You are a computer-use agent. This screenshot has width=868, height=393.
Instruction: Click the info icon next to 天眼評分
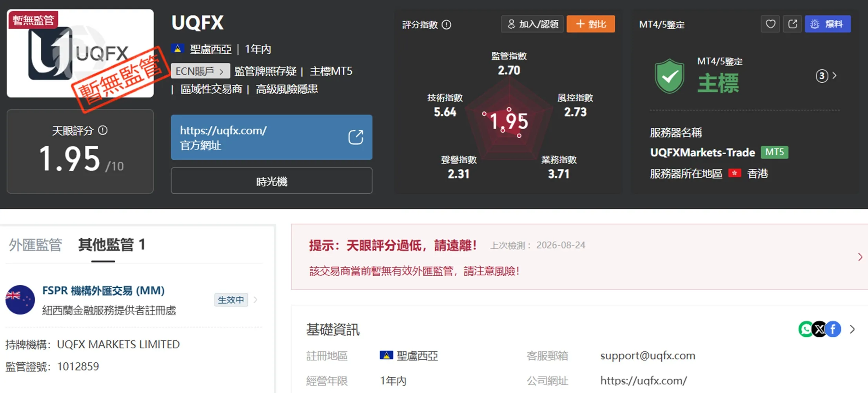coord(103,130)
